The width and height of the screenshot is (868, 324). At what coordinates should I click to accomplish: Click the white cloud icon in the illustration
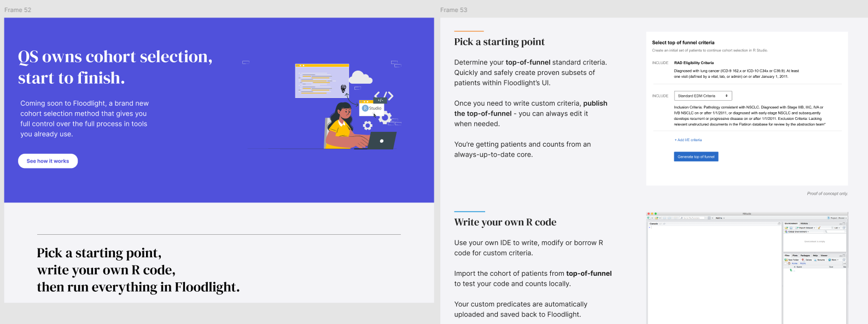click(x=360, y=77)
